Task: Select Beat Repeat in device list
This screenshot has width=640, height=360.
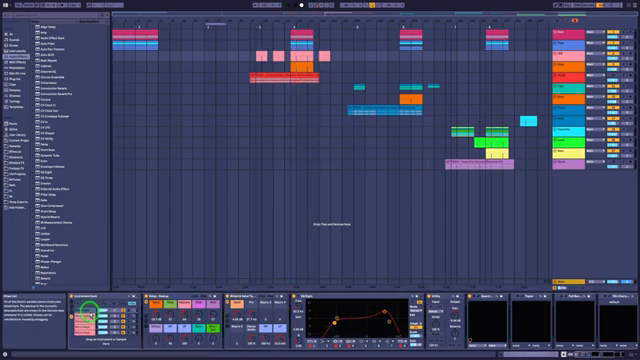Action: [49, 60]
